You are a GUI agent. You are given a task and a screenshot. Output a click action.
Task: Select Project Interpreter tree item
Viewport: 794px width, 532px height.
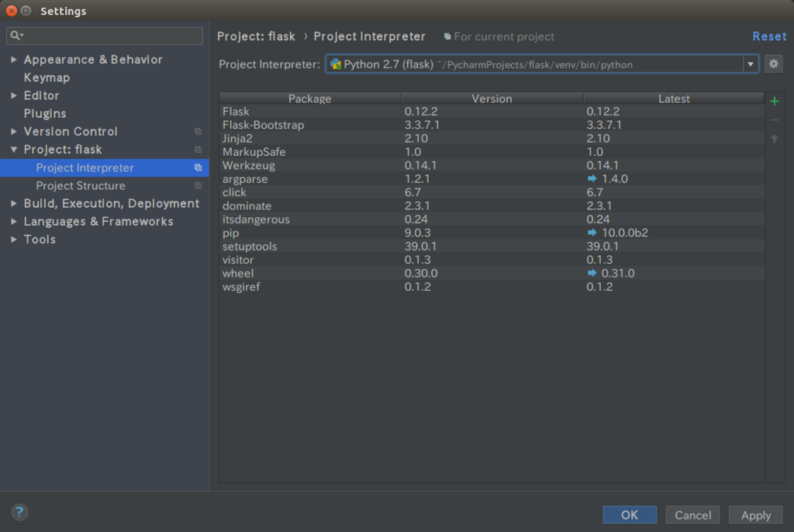point(105,168)
